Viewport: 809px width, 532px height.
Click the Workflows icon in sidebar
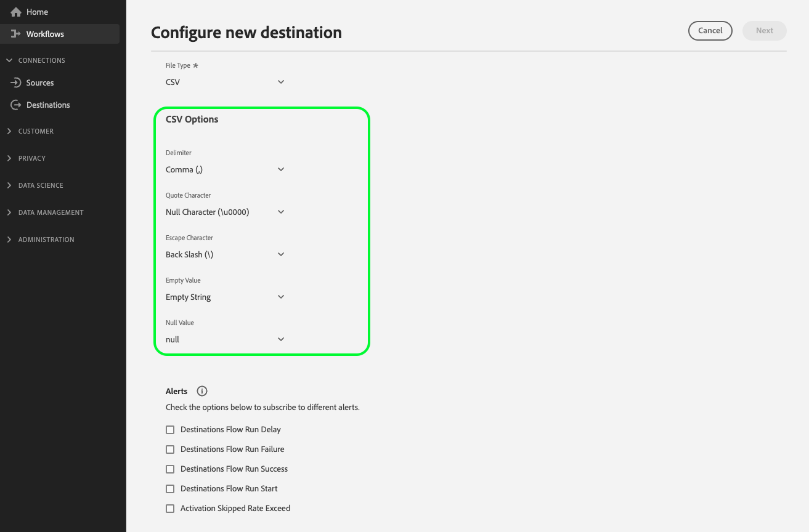(16, 34)
